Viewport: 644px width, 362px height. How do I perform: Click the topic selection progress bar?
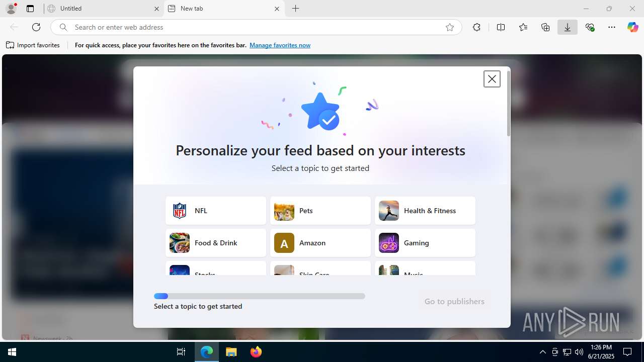260,296
